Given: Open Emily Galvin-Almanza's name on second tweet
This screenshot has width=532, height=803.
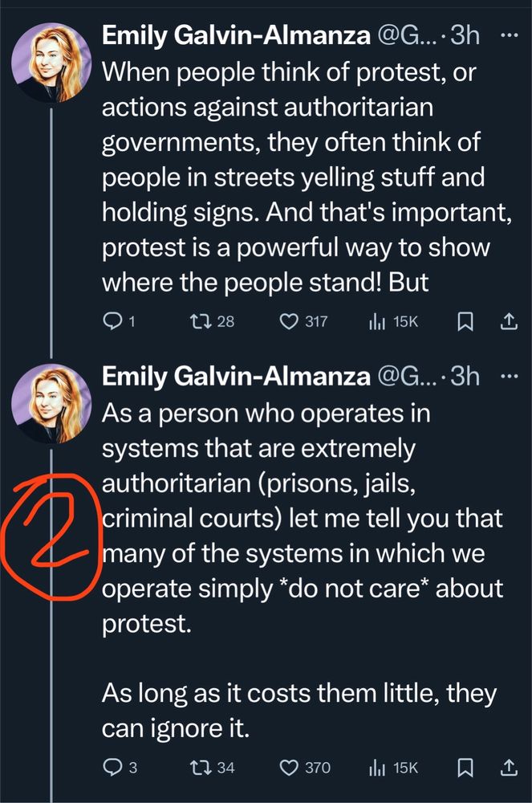Looking at the screenshot, I should click(234, 377).
